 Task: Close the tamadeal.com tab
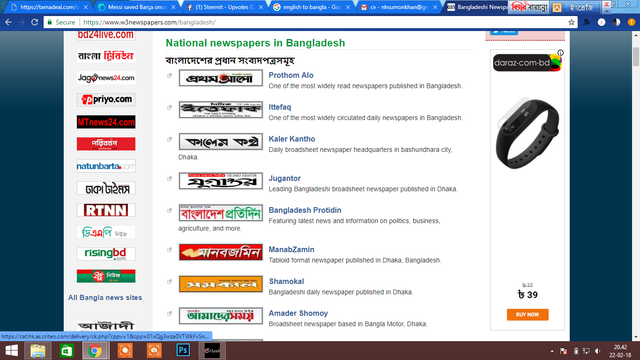[x=85, y=7]
